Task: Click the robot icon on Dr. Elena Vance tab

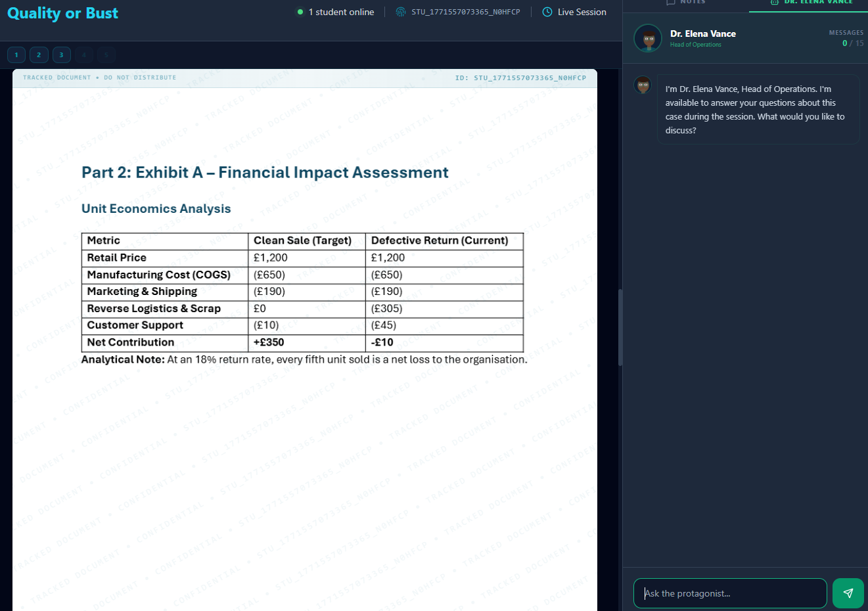Action: coord(774,2)
